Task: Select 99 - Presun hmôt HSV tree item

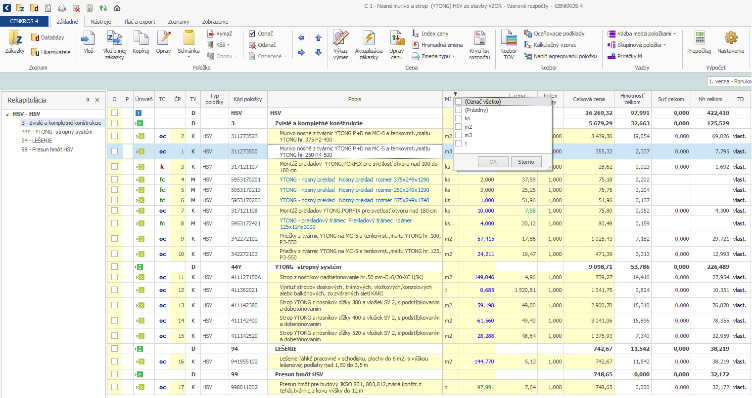Action: click(47, 150)
